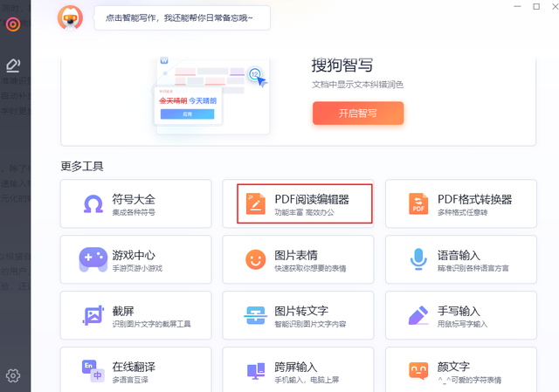Open 在线翻译 translate icon
The width and height of the screenshot is (559, 392).
click(x=93, y=371)
